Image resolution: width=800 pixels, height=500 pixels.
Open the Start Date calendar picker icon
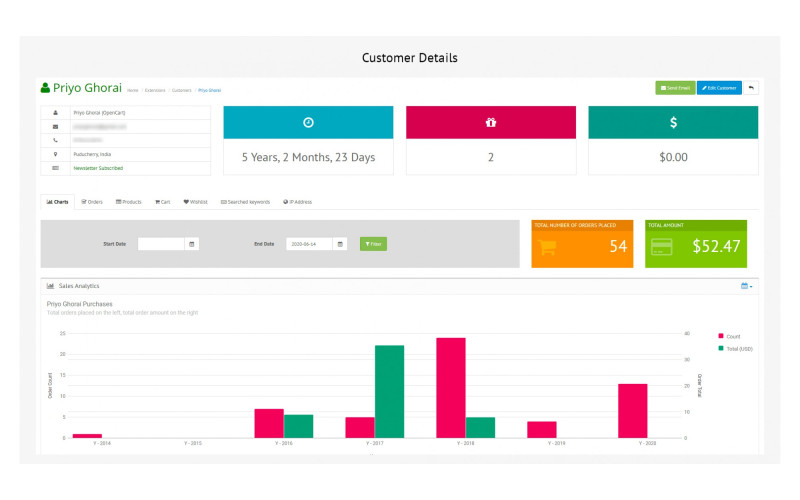tap(192, 244)
